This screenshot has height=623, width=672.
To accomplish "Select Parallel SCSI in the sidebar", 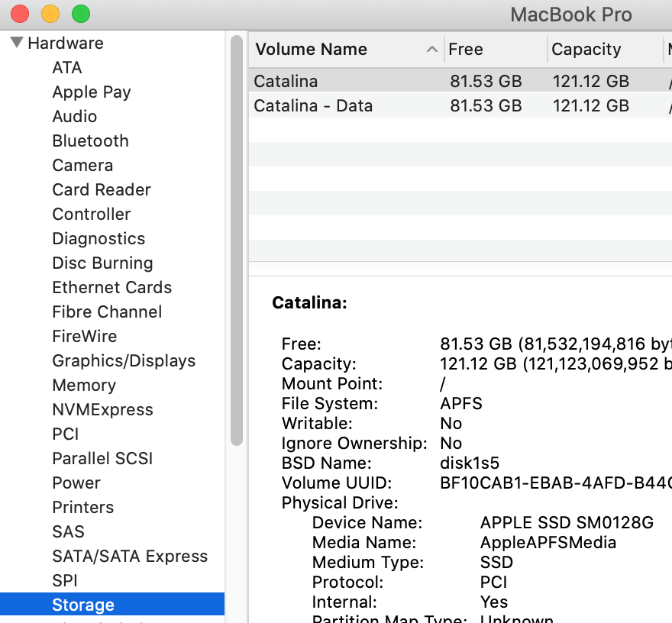I will click(102, 458).
